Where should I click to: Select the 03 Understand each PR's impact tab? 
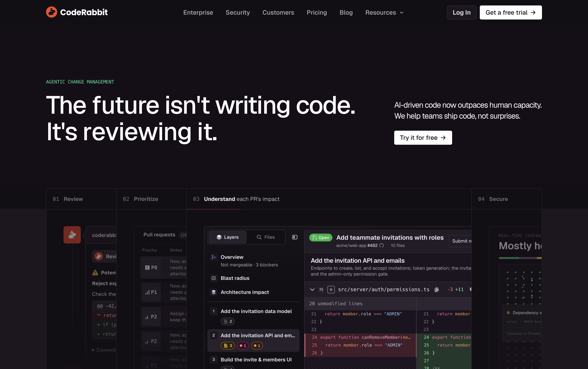[329, 199]
